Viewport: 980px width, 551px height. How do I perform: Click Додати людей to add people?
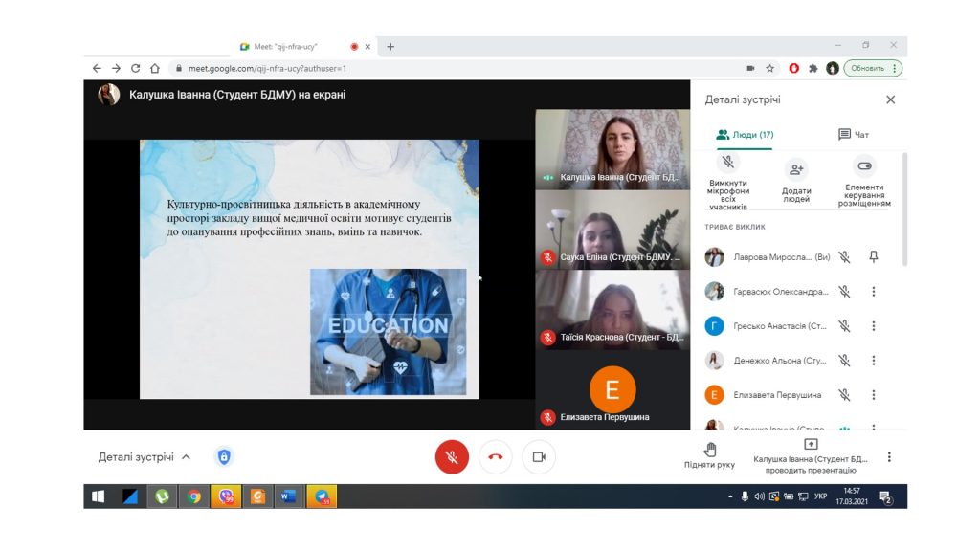(x=796, y=183)
